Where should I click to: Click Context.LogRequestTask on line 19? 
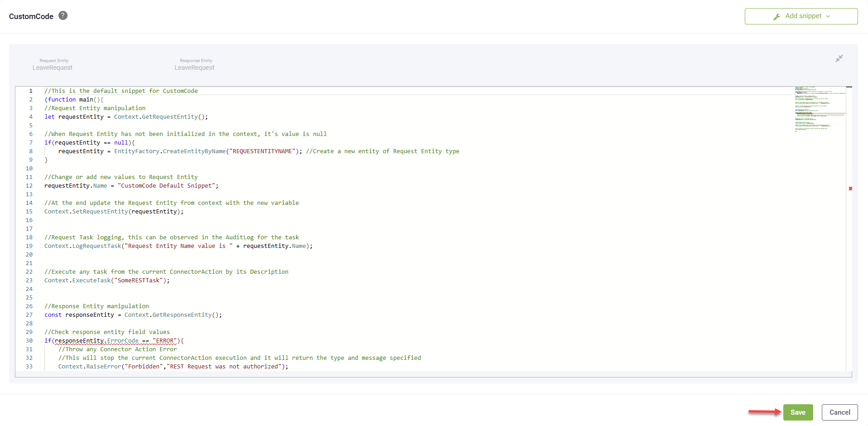83,246
